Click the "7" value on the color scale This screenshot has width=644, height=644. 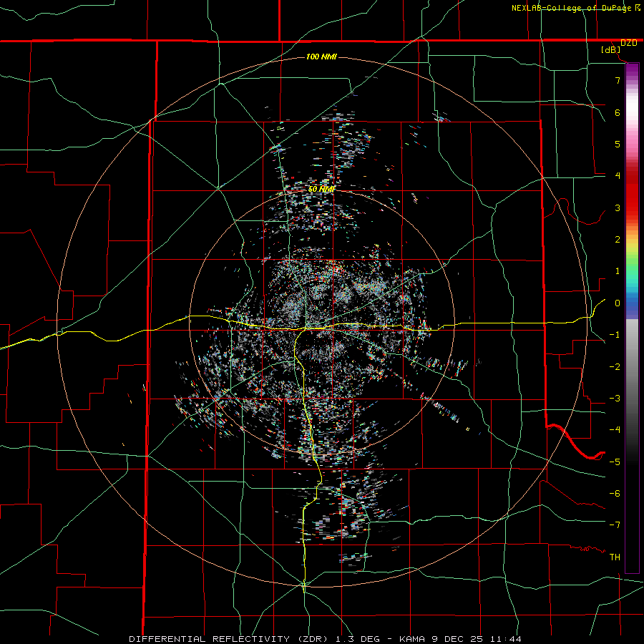618,80
